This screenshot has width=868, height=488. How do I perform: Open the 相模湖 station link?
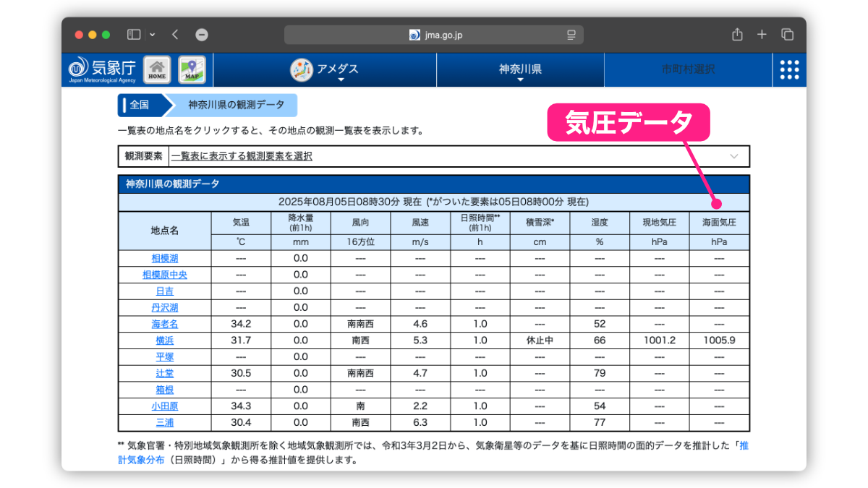coord(165,258)
